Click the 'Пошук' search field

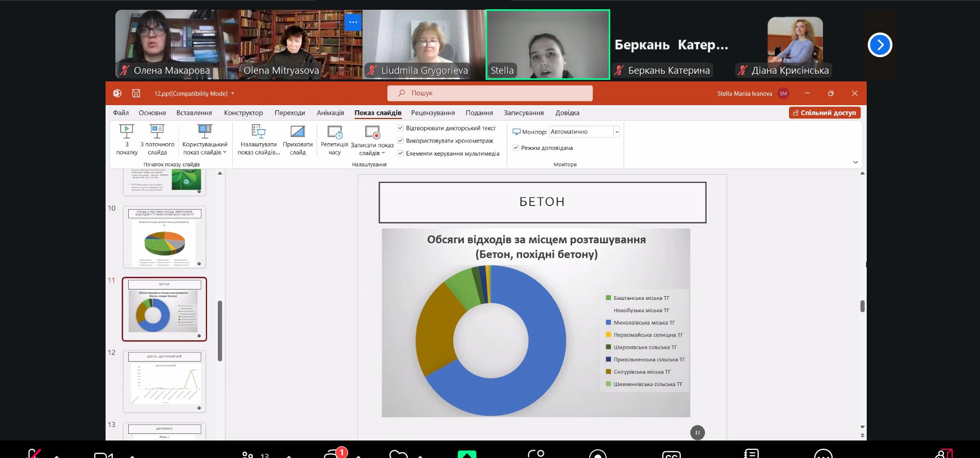(x=490, y=93)
